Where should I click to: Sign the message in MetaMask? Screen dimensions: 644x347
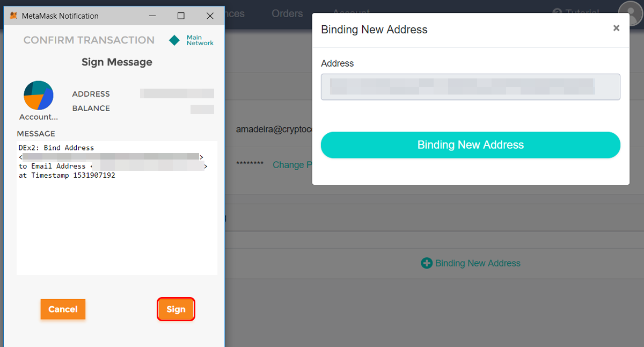tap(175, 309)
